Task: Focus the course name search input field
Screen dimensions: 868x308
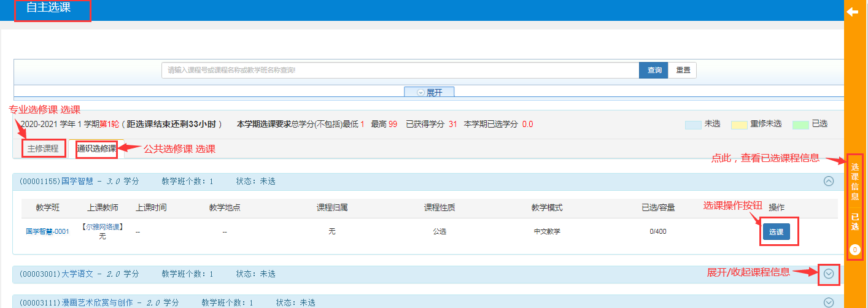Action: (400, 71)
